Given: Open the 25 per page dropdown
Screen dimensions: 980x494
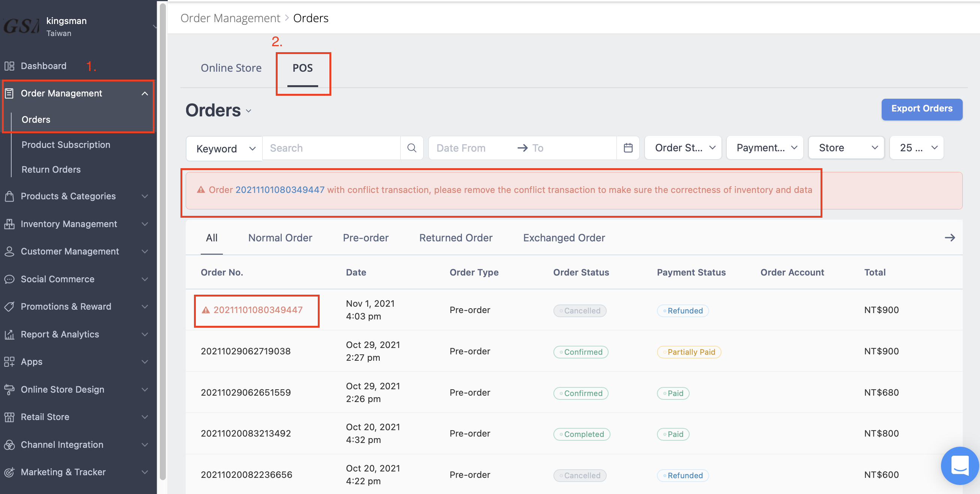Looking at the screenshot, I should pos(917,148).
